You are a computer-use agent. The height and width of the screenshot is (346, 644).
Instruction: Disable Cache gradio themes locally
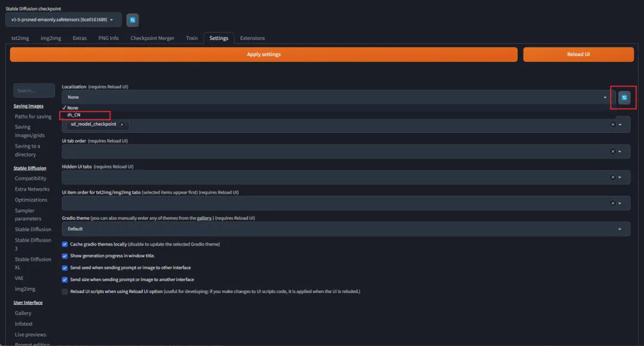pos(65,244)
